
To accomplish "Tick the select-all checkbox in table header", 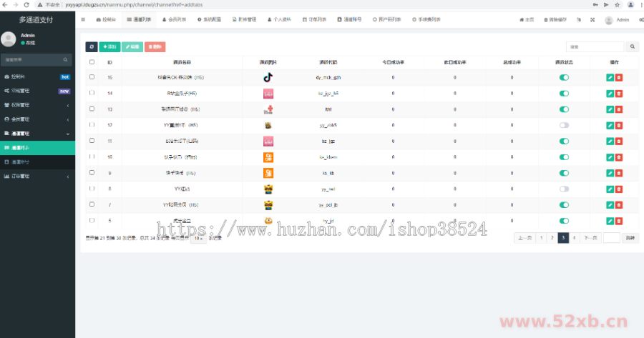I will coord(92,62).
